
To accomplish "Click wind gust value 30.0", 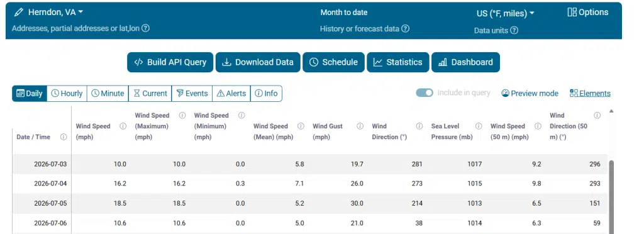I will pos(357,203).
